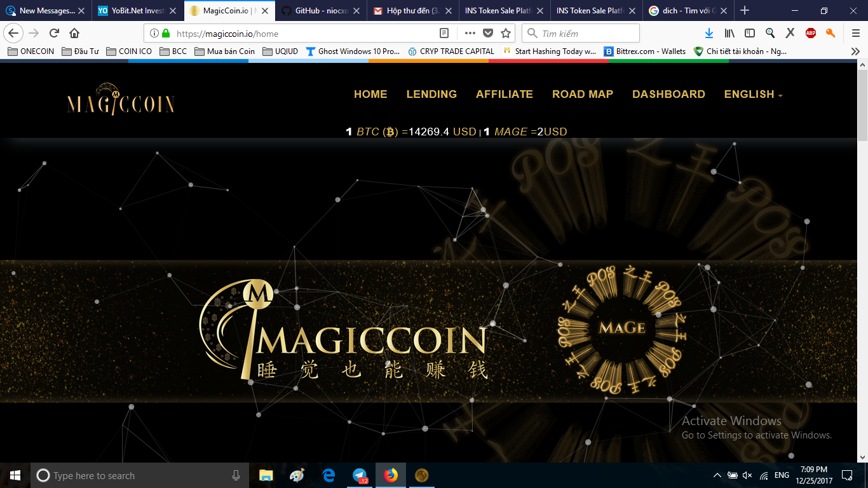Viewport: 868px width, 488px height.
Task: Click the orange key extension icon
Action: pyautogui.click(x=831, y=33)
